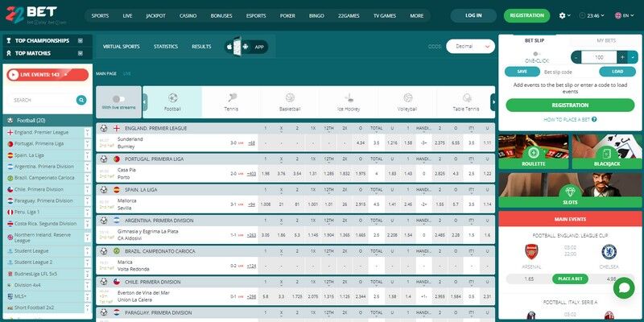Open Virtual Sports section
644x322 pixels.
tap(122, 47)
